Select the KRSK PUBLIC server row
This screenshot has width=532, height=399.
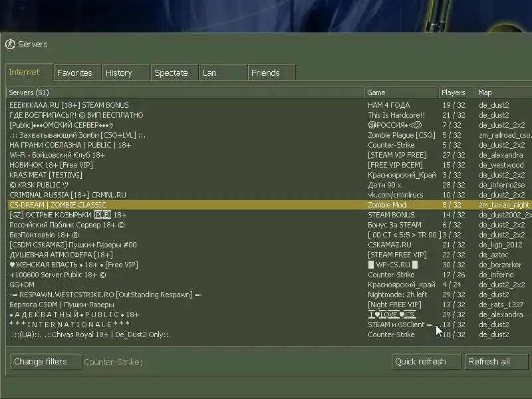[269, 185]
